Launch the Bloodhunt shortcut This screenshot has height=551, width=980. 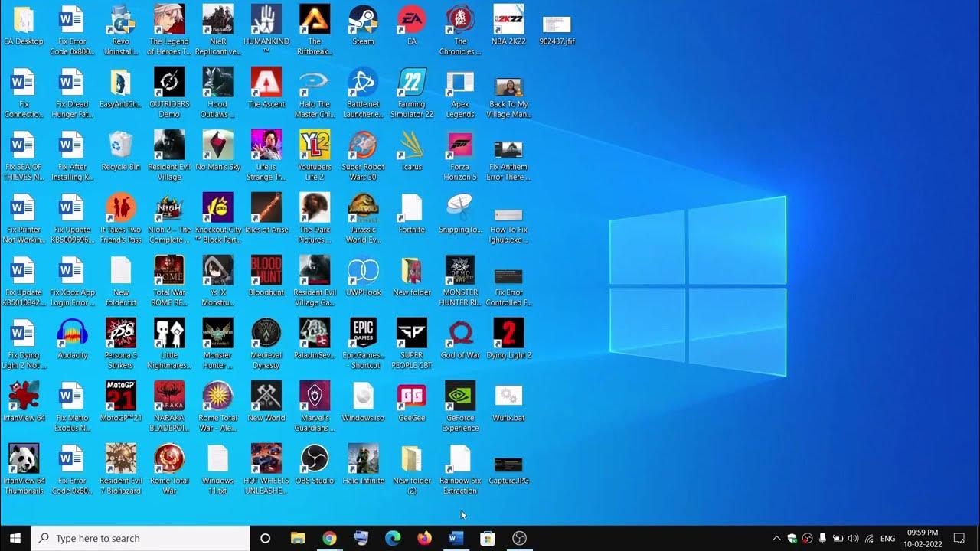(x=266, y=276)
